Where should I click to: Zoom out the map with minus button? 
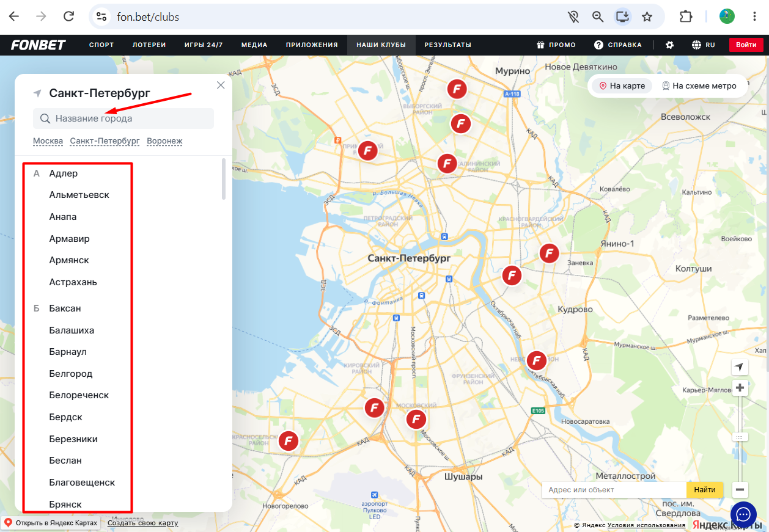click(x=740, y=489)
